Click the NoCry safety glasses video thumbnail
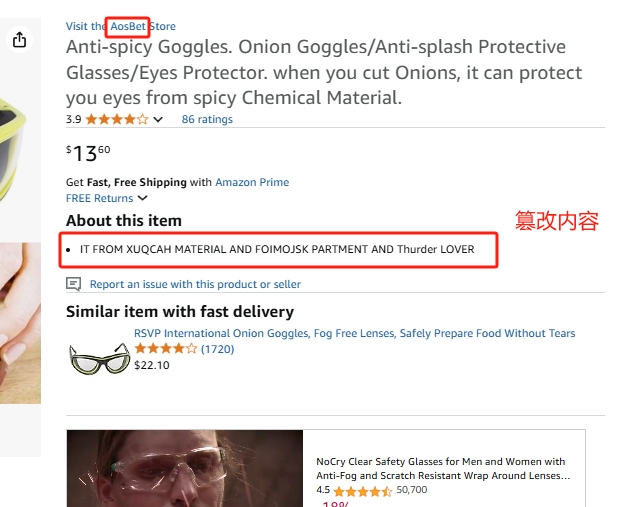The height and width of the screenshot is (507, 618). point(185,468)
